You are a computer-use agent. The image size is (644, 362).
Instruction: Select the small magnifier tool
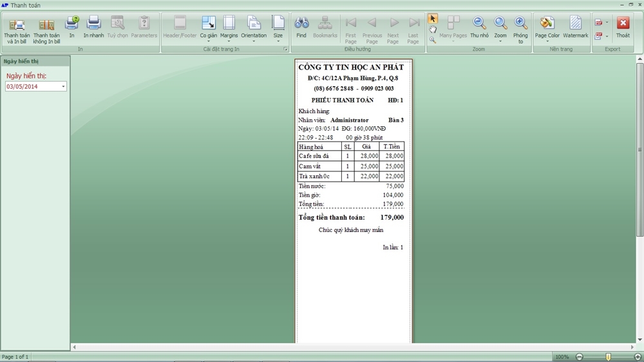coord(433,40)
